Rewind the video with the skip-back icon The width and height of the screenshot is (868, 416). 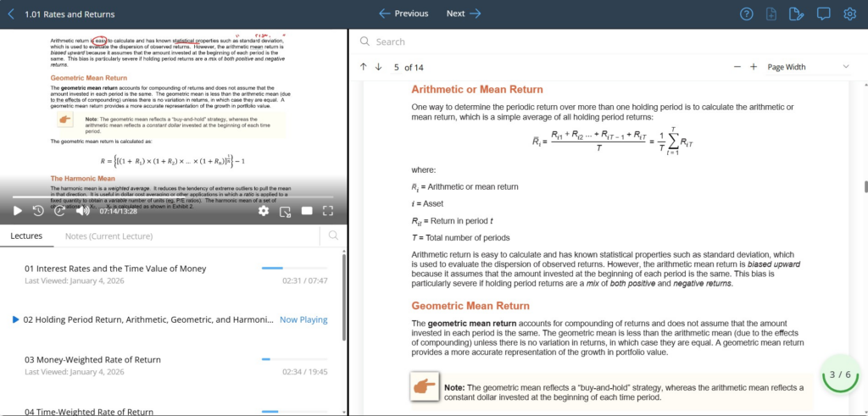[38, 210]
